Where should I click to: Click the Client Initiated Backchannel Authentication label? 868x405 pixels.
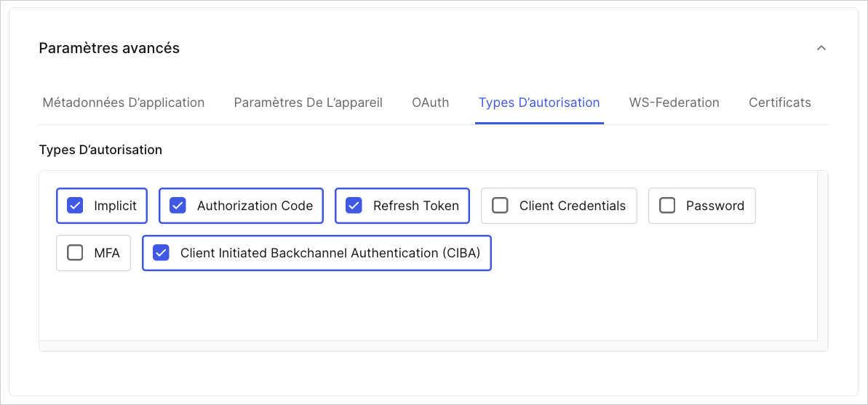click(x=330, y=253)
